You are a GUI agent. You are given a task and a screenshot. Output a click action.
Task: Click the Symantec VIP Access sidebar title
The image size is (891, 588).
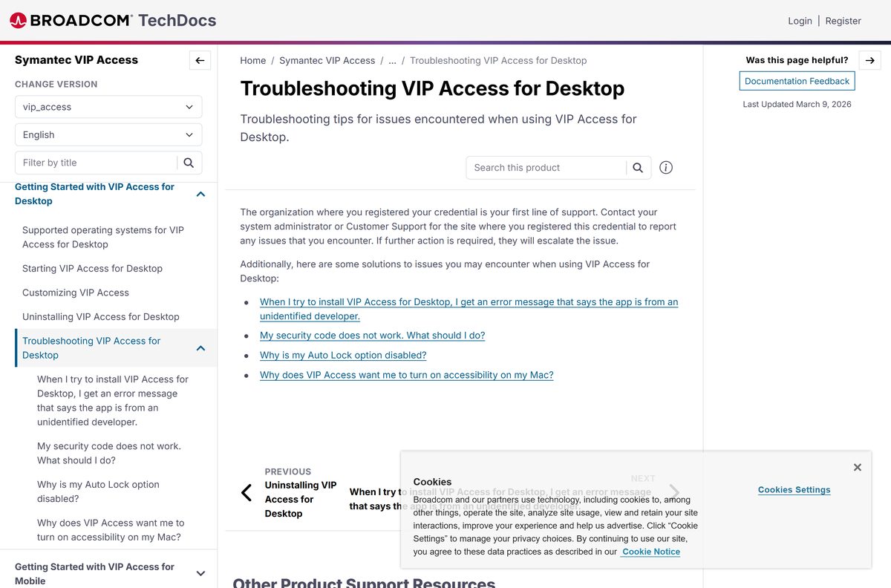click(x=76, y=60)
